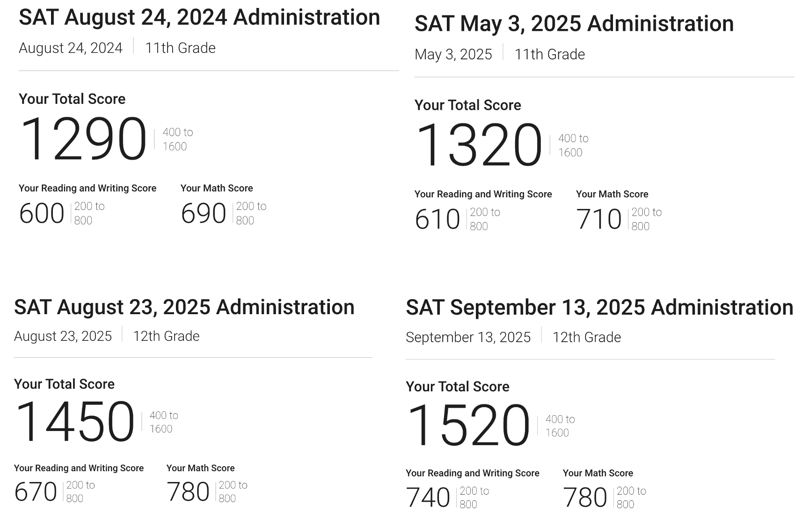The image size is (802, 532).
Task: Click the SAT May 3, 2025 Administration heading
Action: tap(574, 24)
